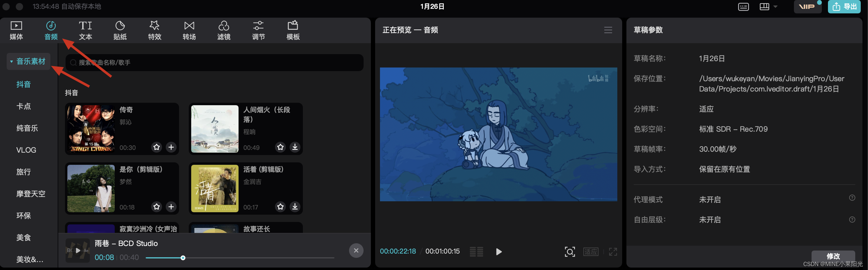Favorite the song 是你 (剪辑版)
The image size is (868, 270).
[x=157, y=206]
